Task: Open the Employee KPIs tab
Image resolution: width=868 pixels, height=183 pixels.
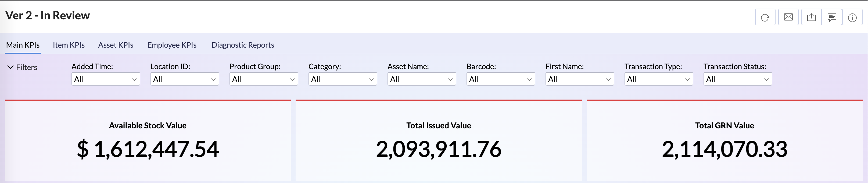Action: coord(172,45)
